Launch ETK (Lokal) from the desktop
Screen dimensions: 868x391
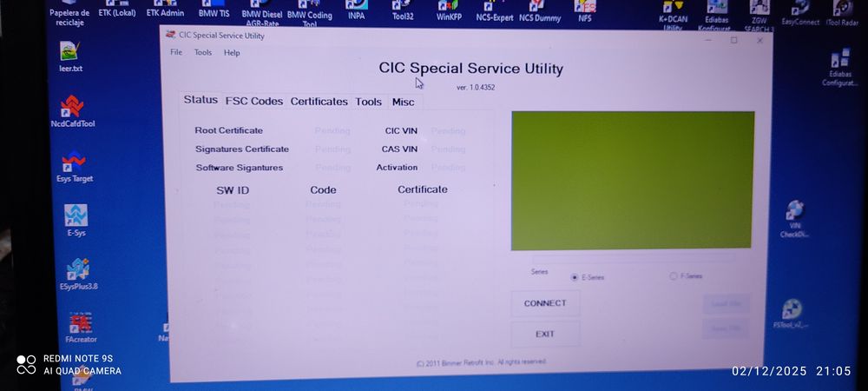117,9
